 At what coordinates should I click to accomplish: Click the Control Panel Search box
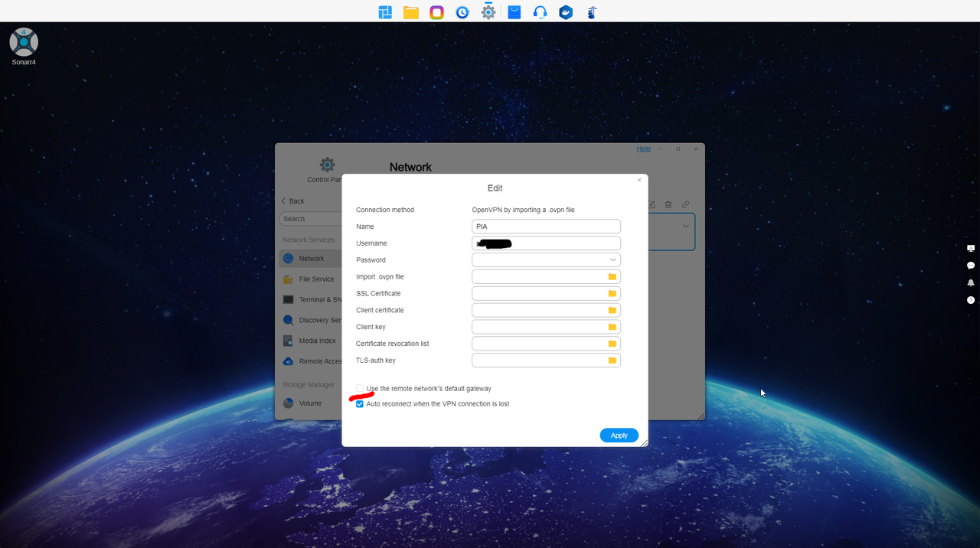[x=310, y=219]
